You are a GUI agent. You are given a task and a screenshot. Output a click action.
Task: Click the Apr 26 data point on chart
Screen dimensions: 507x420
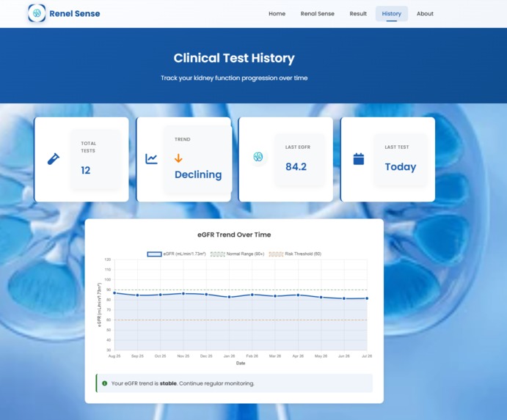pyautogui.click(x=298, y=295)
